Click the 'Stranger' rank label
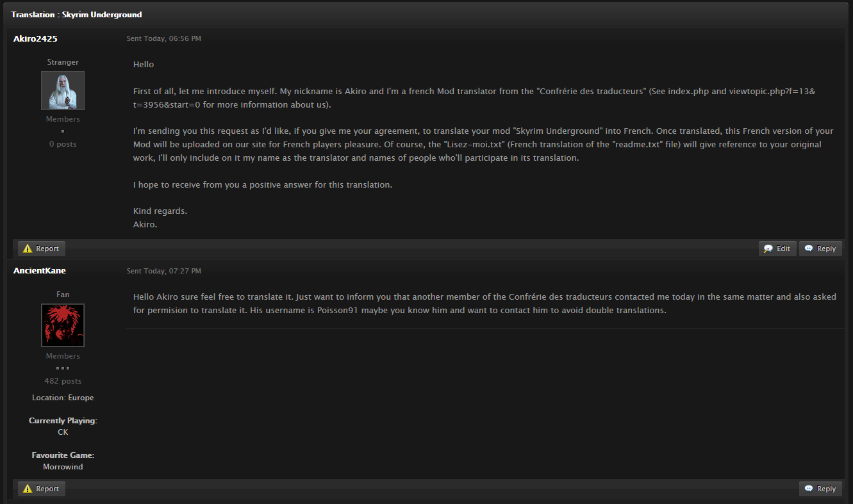The height and width of the screenshot is (504, 853). (63, 62)
